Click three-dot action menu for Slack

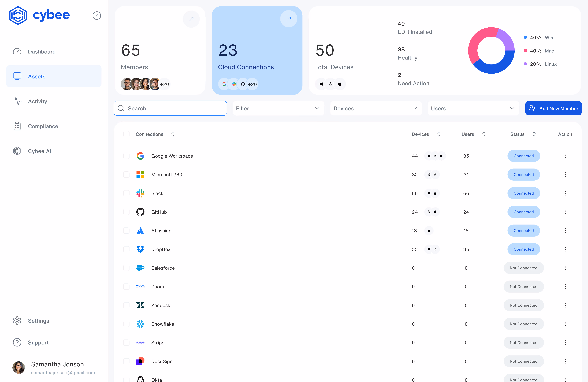565,193
